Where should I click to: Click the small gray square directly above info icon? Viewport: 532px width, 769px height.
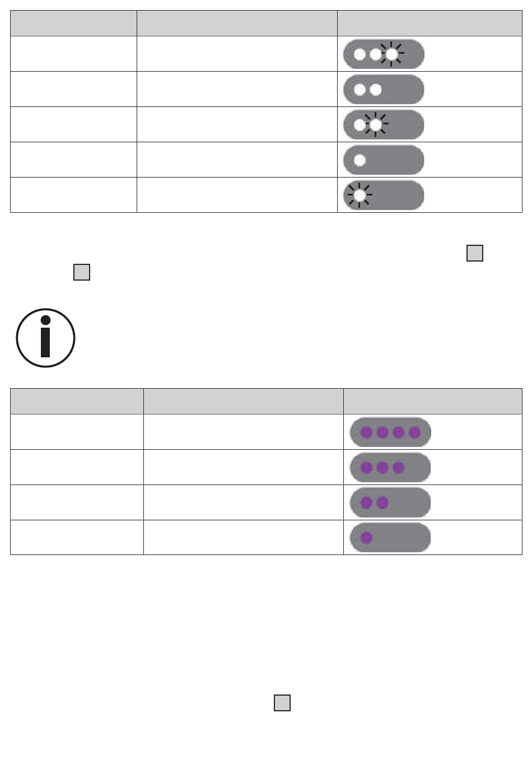coord(82,272)
